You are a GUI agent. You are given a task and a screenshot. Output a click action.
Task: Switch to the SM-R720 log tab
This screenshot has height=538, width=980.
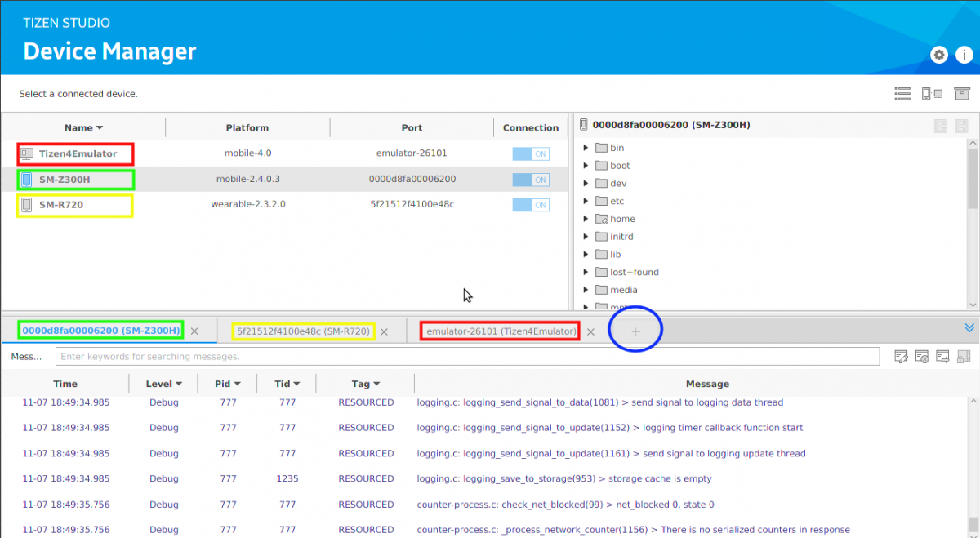point(304,331)
